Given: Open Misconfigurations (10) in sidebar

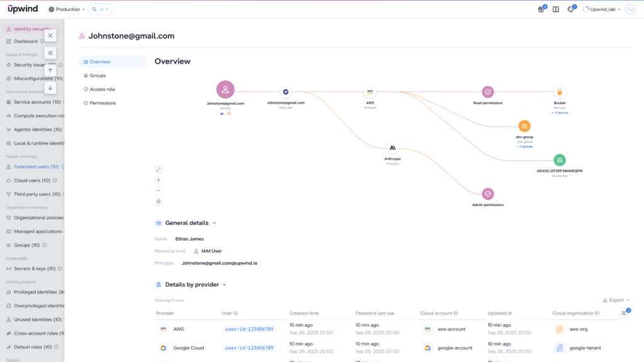Looking at the screenshot, I should point(35,79).
